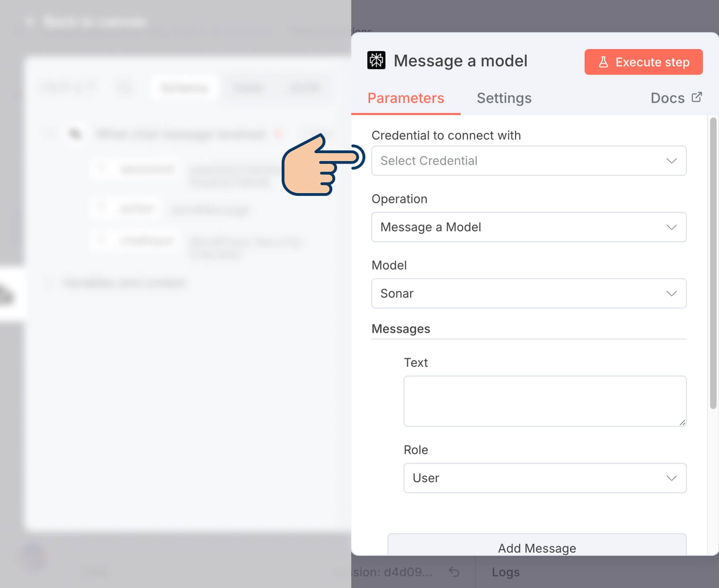
Task: Switch to the Settings tab
Action: 504,98
